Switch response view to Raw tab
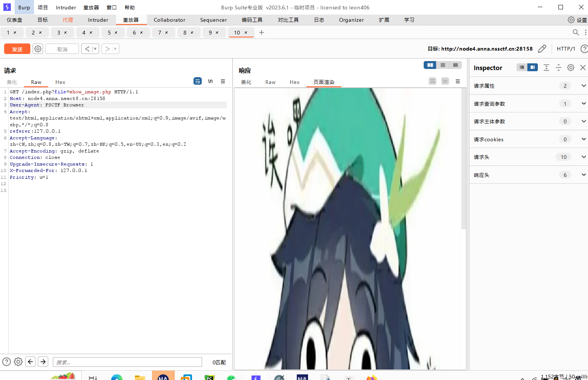The image size is (588, 380). click(x=270, y=82)
